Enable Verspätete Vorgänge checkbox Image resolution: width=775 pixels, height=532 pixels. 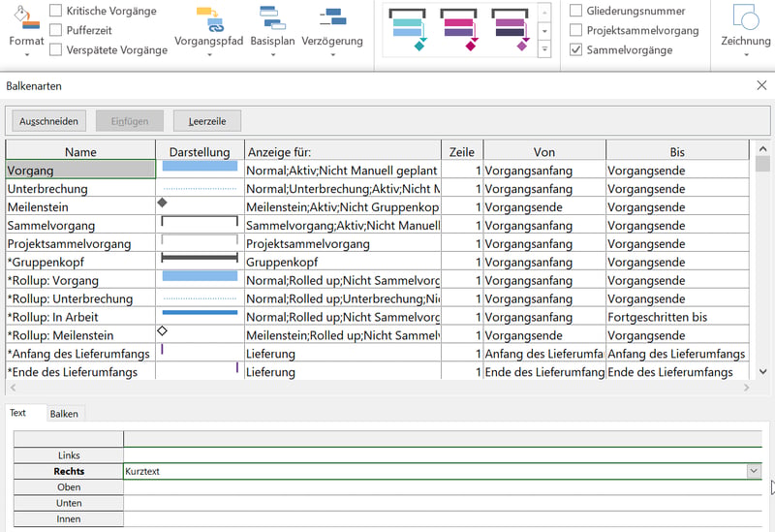coord(56,50)
